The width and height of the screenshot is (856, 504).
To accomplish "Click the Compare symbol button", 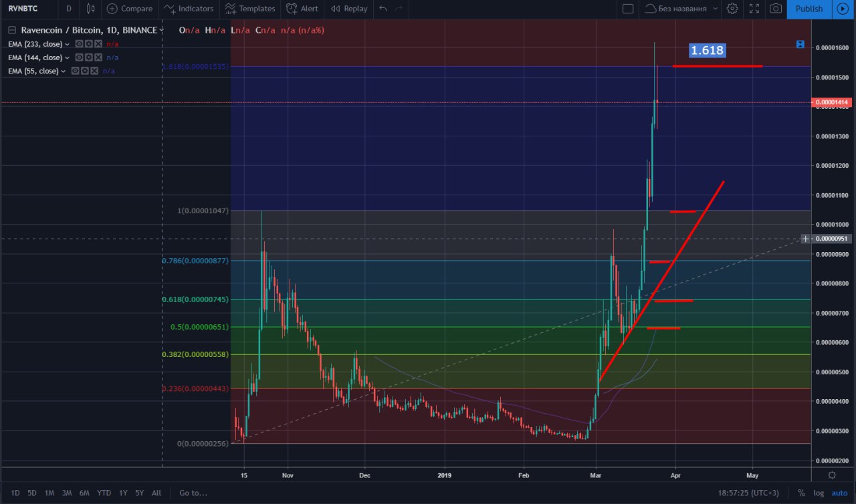I will pos(130,9).
